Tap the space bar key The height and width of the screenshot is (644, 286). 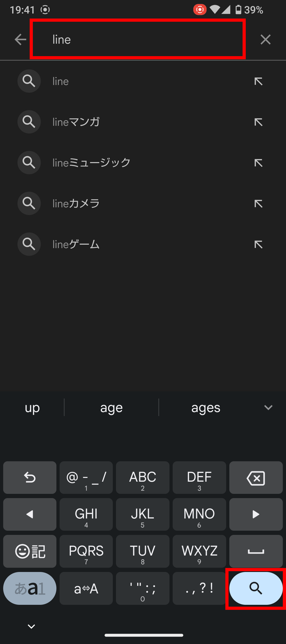click(256, 551)
